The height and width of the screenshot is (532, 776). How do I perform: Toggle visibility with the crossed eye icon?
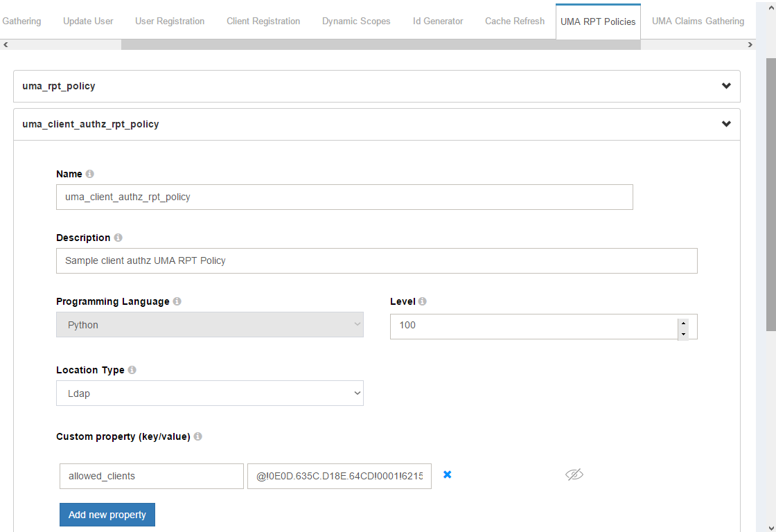(x=574, y=475)
